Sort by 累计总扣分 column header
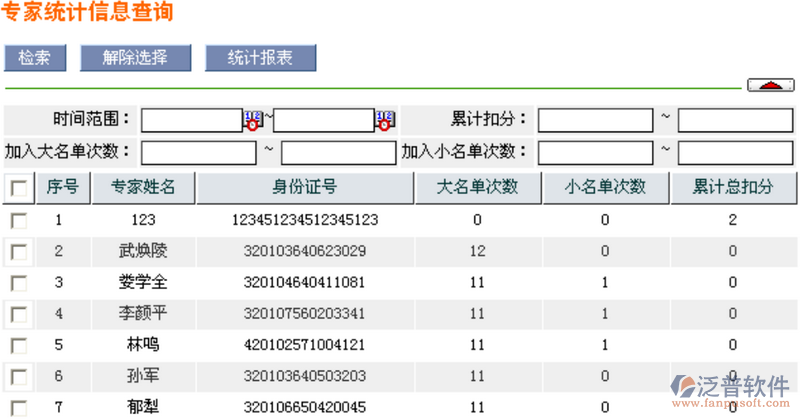 coord(733,187)
